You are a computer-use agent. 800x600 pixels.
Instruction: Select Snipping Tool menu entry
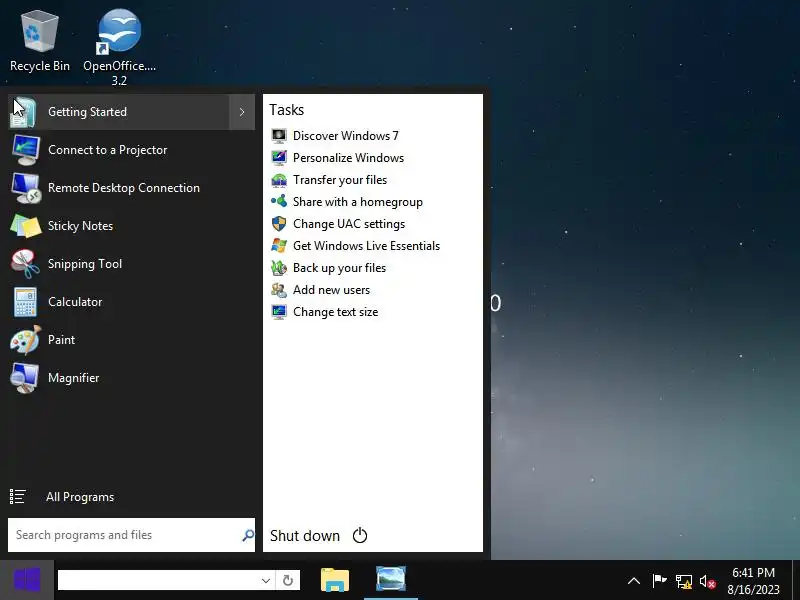pos(131,264)
